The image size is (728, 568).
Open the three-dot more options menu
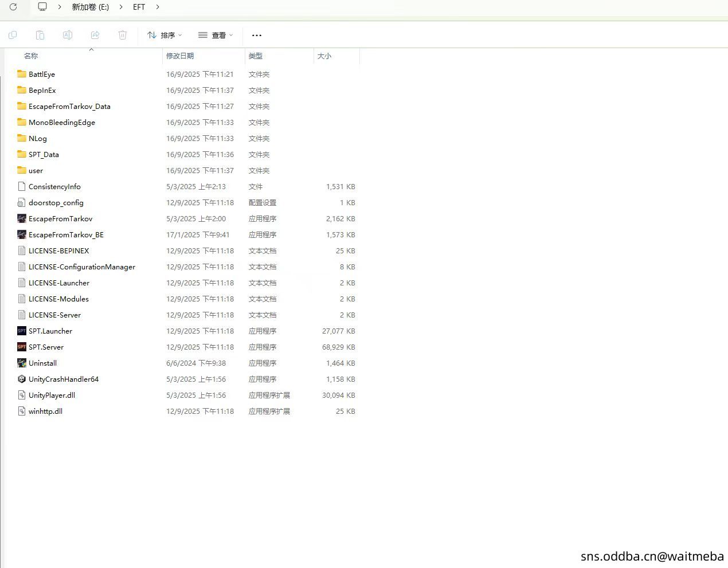257,36
